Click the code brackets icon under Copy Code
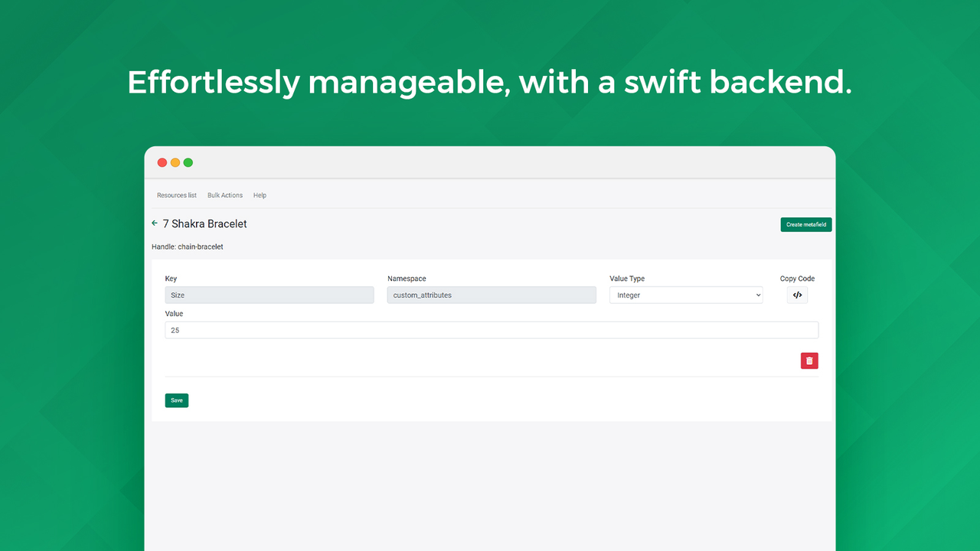This screenshot has height=551, width=980. point(797,295)
